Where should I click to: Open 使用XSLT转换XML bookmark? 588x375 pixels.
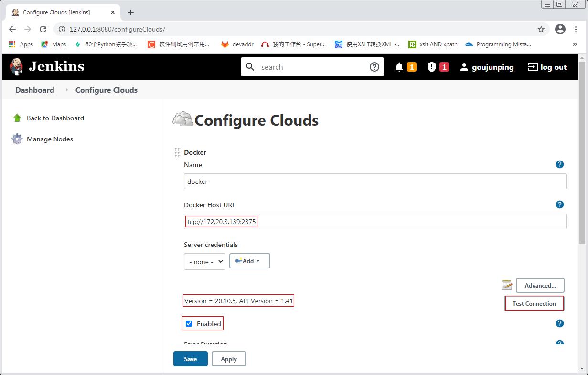[368, 44]
